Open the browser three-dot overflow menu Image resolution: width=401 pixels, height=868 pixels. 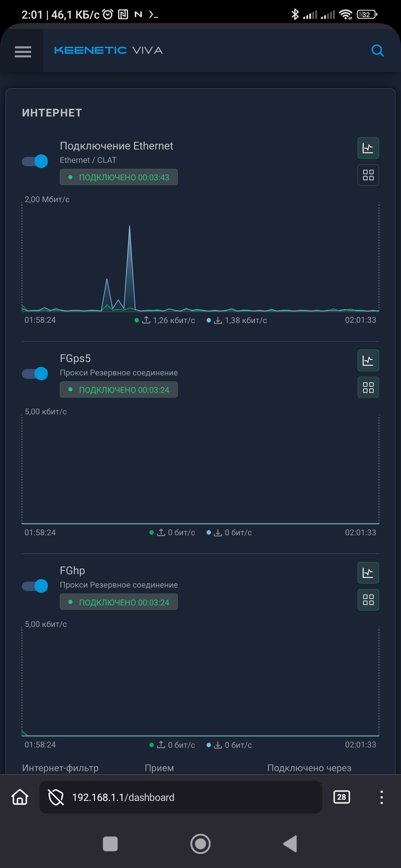click(381, 797)
